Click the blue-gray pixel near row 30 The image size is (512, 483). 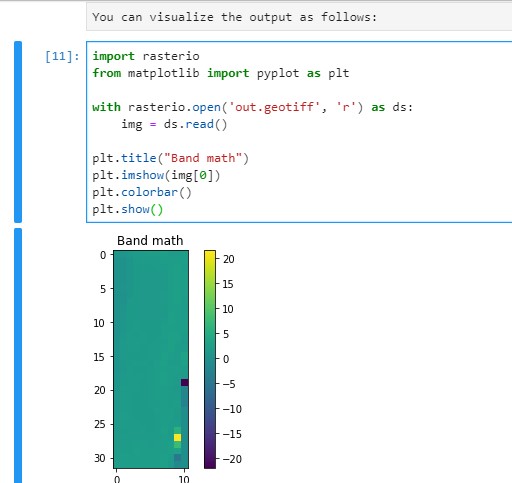pyautogui.click(x=177, y=458)
